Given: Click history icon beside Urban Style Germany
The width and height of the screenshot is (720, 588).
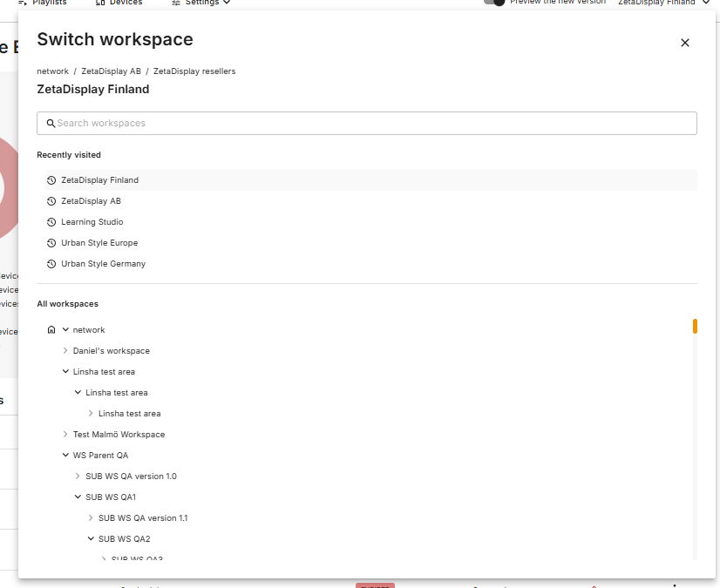Looking at the screenshot, I should tap(51, 264).
